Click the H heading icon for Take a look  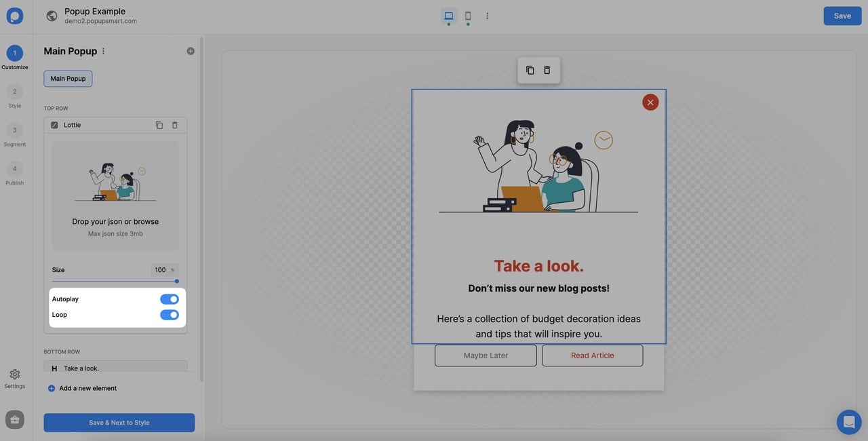(x=54, y=368)
